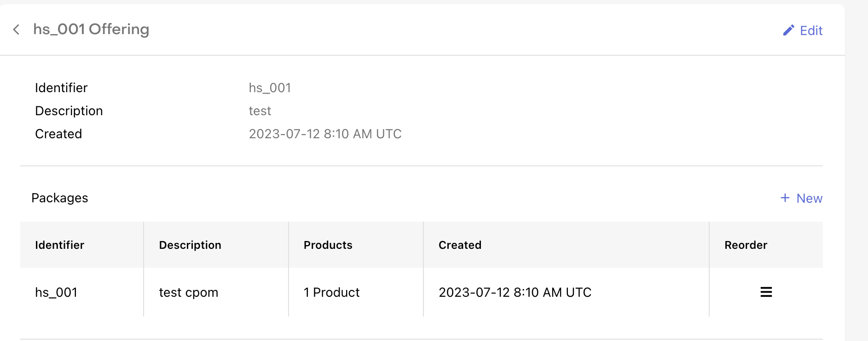Open the hs_001 package row via its hamburger icon
The width and height of the screenshot is (868, 341).
pyautogui.click(x=765, y=292)
